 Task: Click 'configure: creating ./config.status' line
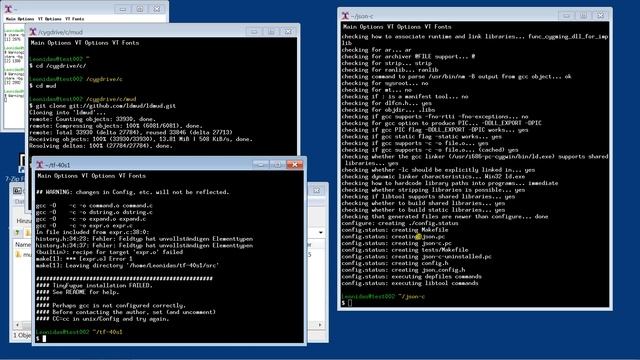[x=400, y=223]
